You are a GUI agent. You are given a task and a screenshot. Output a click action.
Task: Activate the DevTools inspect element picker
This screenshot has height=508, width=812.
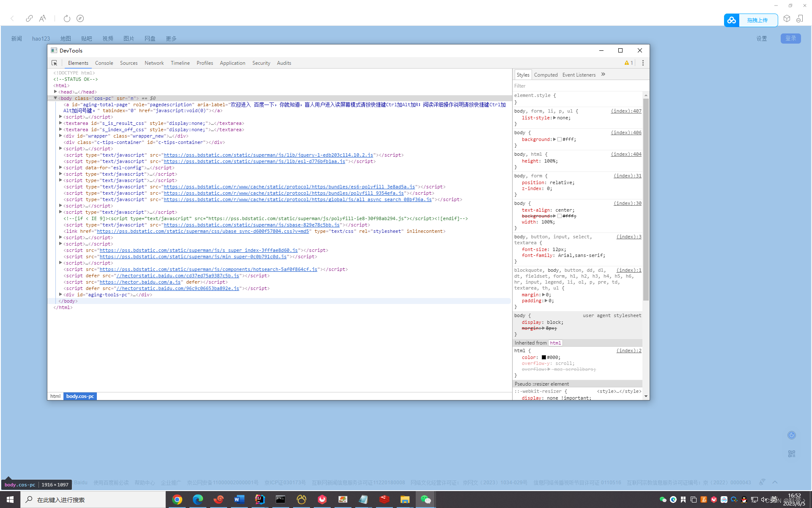tap(55, 63)
